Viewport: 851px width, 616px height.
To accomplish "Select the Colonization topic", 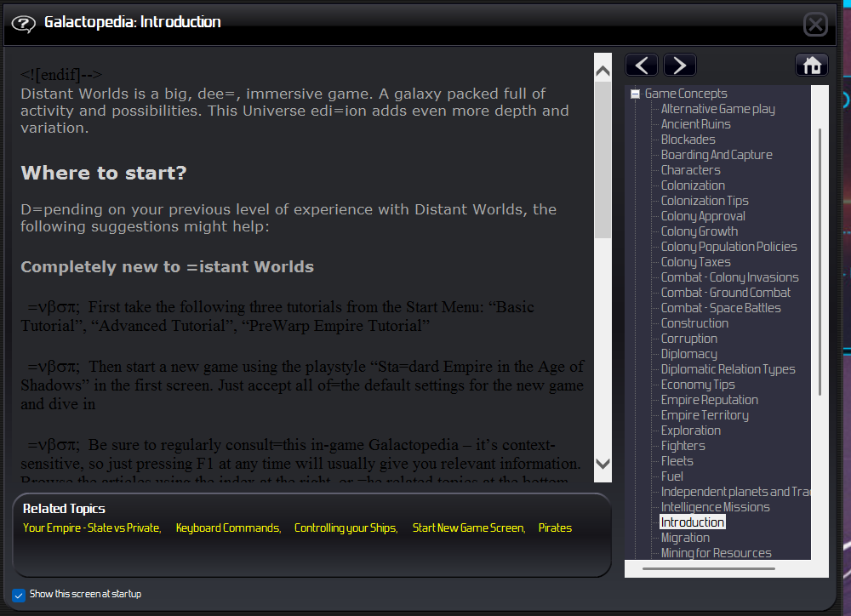I will [x=693, y=185].
